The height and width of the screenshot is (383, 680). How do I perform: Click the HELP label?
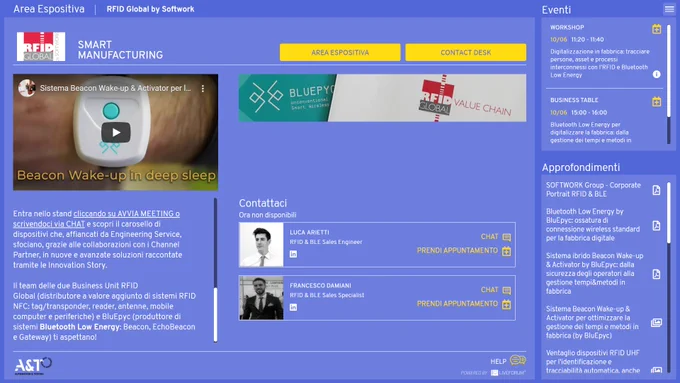click(x=498, y=361)
